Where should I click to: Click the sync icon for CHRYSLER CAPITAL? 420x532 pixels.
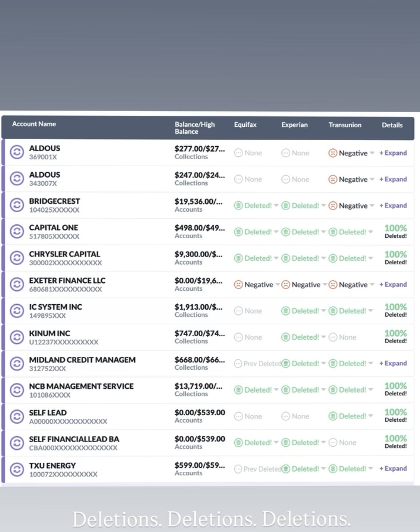pyautogui.click(x=17, y=258)
